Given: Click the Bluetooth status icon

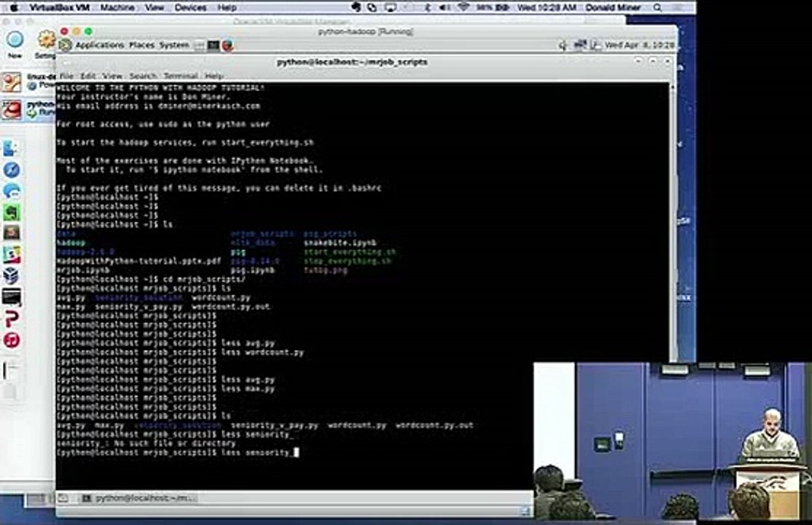Looking at the screenshot, I should tap(428, 7).
